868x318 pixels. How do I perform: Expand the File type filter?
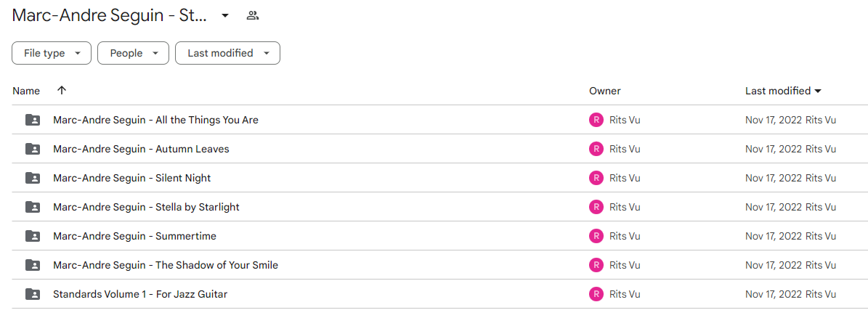(52, 53)
